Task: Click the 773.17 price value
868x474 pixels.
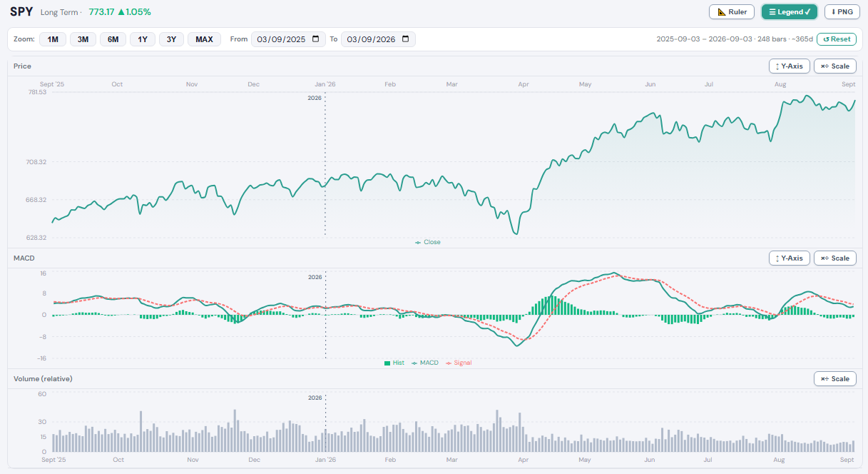Action: click(x=101, y=12)
